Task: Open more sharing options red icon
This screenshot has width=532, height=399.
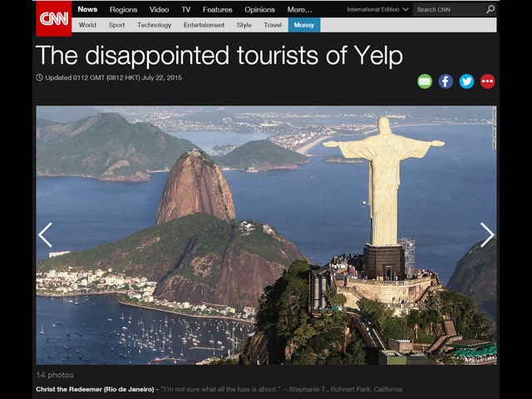Action: [488, 81]
